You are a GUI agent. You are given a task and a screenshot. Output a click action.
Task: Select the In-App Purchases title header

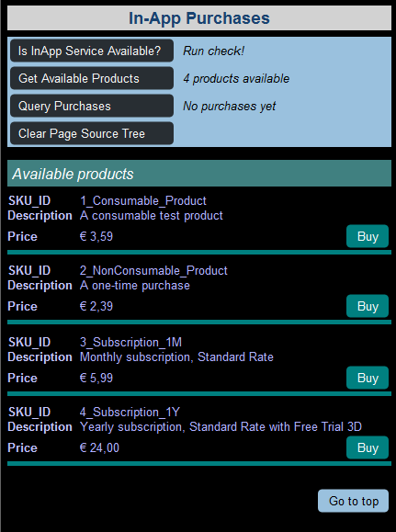[x=199, y=18]
